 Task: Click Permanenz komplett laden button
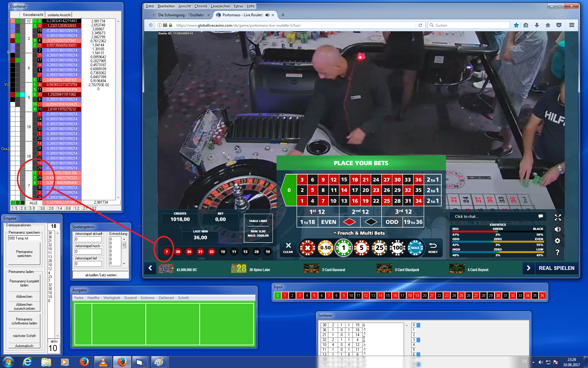(24, 283)
